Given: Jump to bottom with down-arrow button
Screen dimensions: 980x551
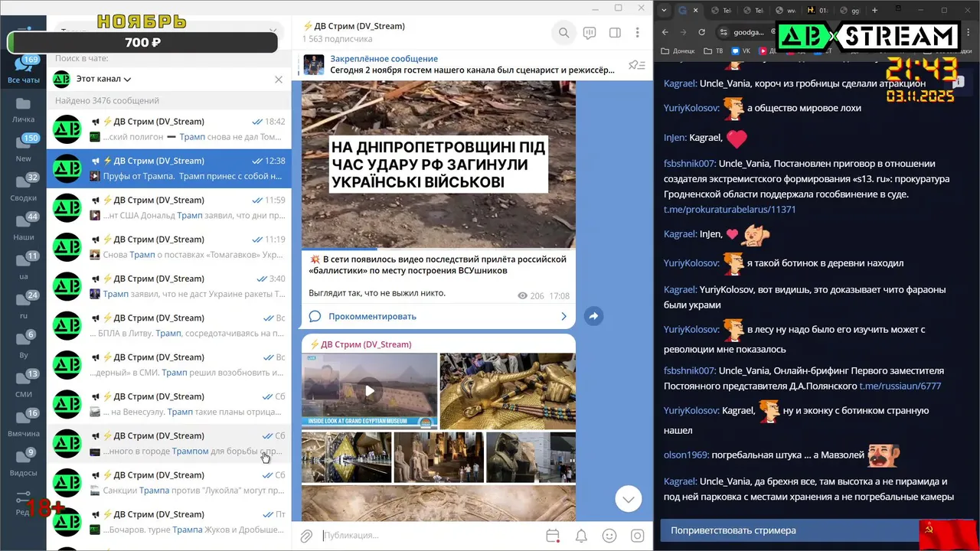Looking at the screenshot, I should click(628, 499).
